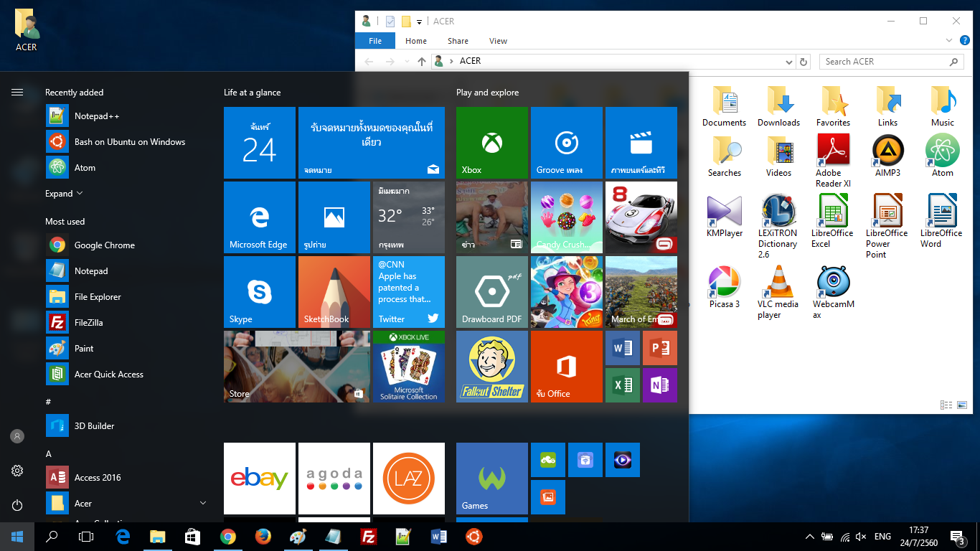Image resolution: width=980 pixels, height=551 pixels.
Task: Open Picasa 3 shortcut in ACER window
Action: click(x=724, y=288)
